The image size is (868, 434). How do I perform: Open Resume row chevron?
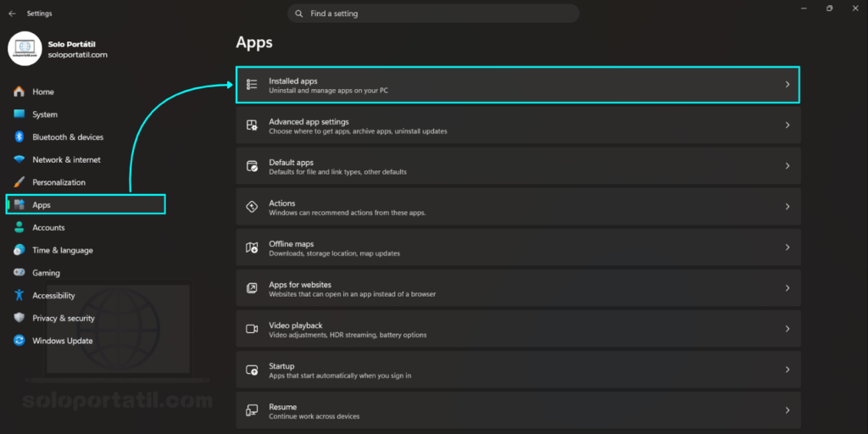point(787,410)
